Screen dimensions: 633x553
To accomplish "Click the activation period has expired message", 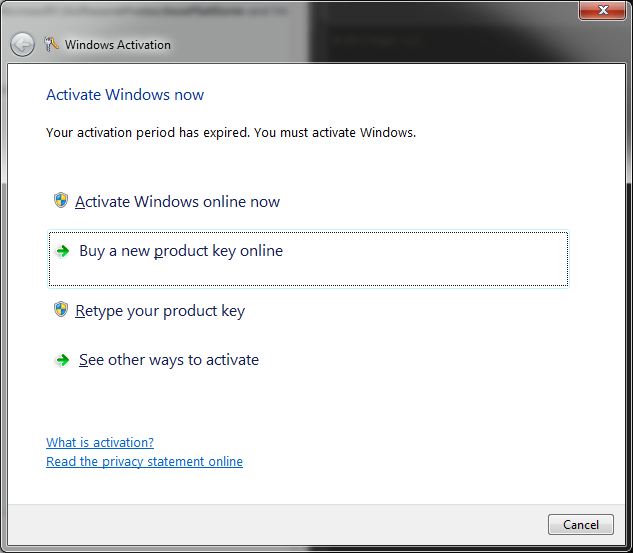I will click(231, 133).
